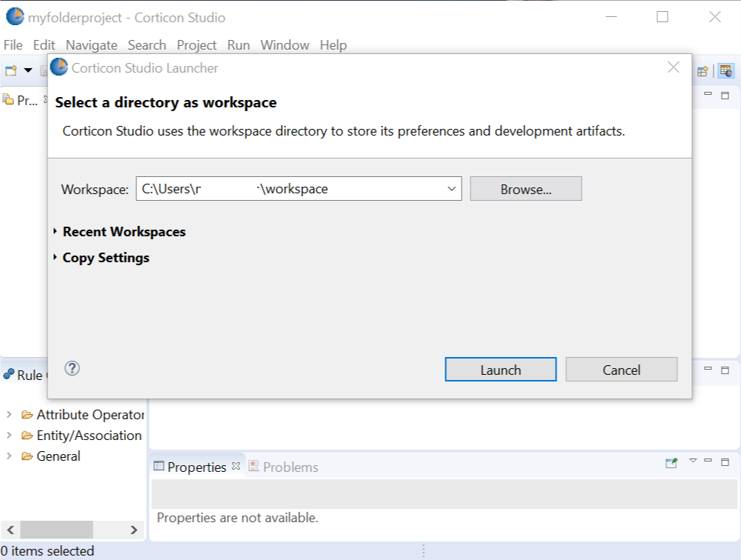Click the horizontal scrollbar thumb in Rule panel
The image size is (741, 560).
[x=56, y=530]
